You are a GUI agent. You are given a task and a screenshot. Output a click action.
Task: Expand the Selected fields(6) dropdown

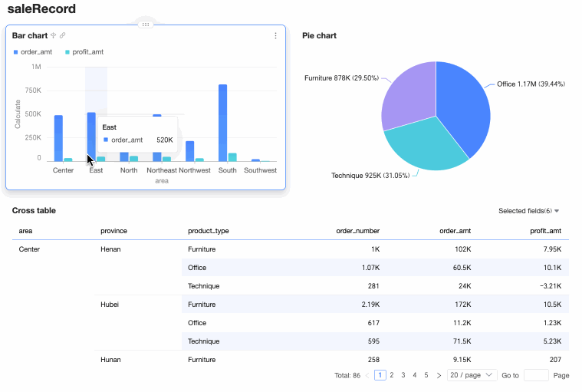tap(528, 211)
